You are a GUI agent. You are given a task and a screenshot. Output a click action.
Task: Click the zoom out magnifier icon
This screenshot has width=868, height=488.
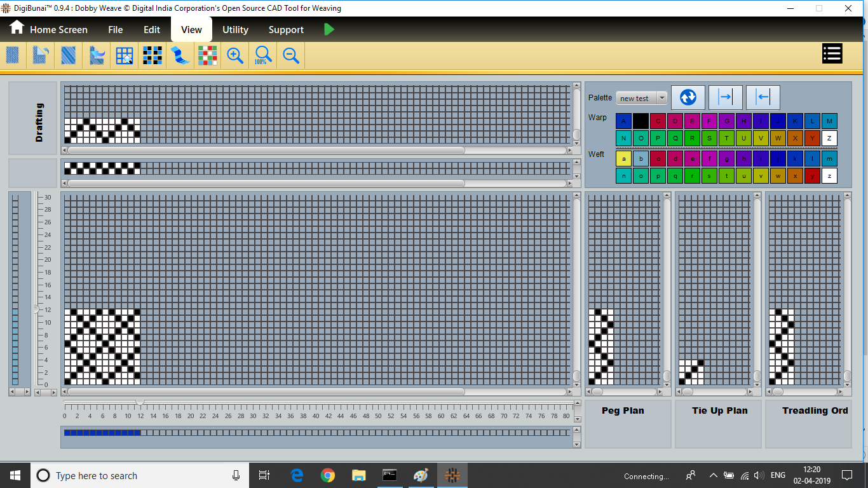pyautogui.click(x=291, y=56)
